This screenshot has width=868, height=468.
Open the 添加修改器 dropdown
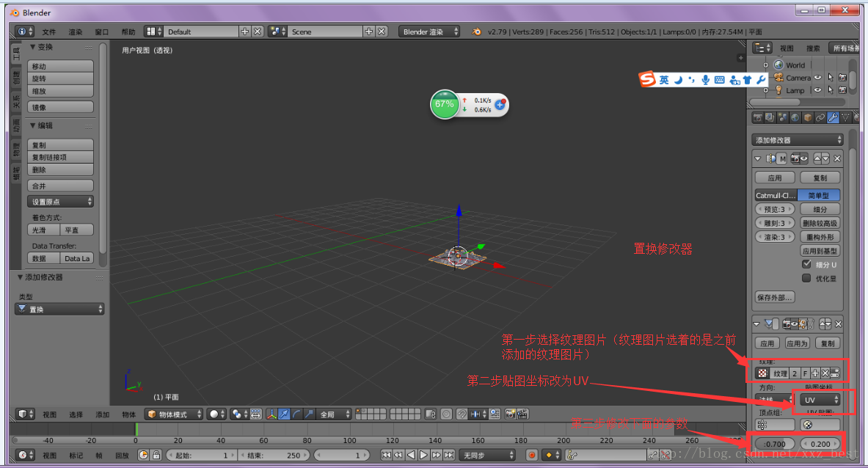798,140
